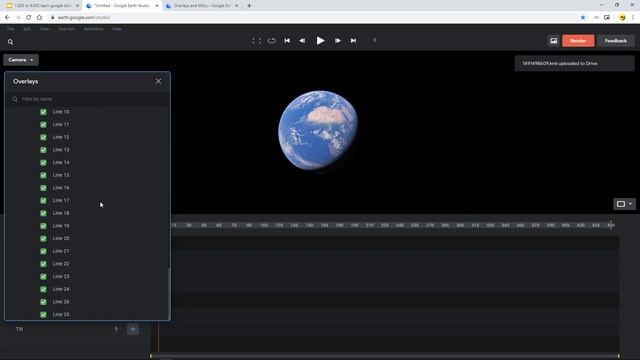The height and width of the screenshot is (360, 640).
Task: Uncheck the Line 10 overlay
Action: pyautogui.click(x=43, y=112)
